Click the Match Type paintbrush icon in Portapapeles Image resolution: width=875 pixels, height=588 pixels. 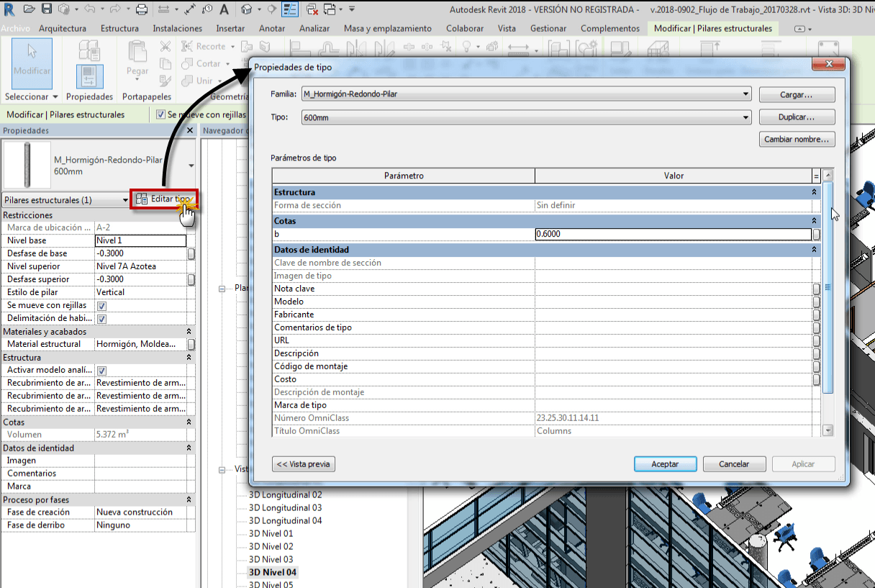(166, 81)
